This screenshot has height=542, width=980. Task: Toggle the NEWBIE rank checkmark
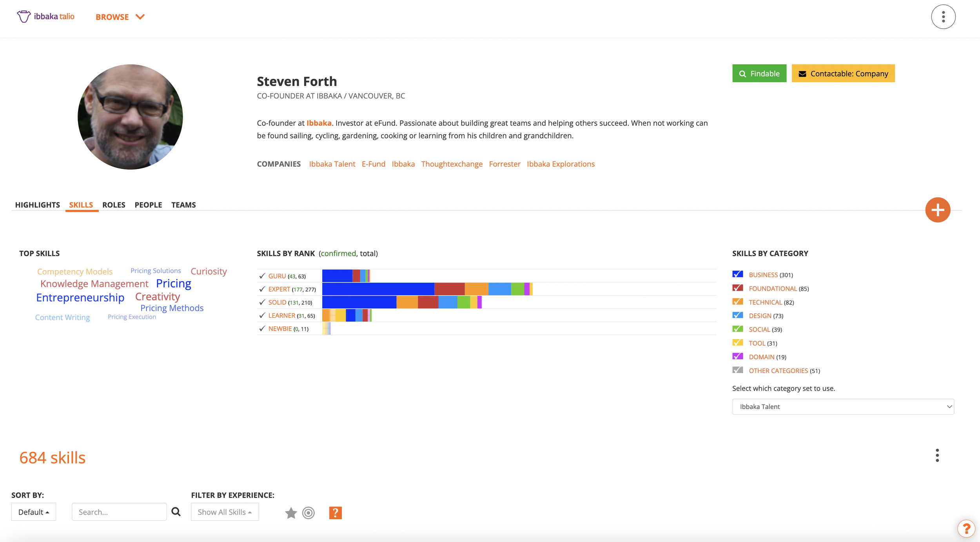pyautogui.click(x=262, y=329)
